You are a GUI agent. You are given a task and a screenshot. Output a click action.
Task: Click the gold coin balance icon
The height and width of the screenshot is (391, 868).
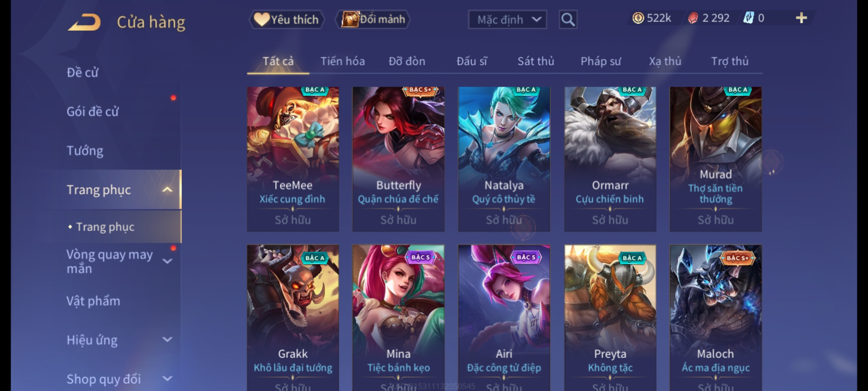click(x=638, y=18)
